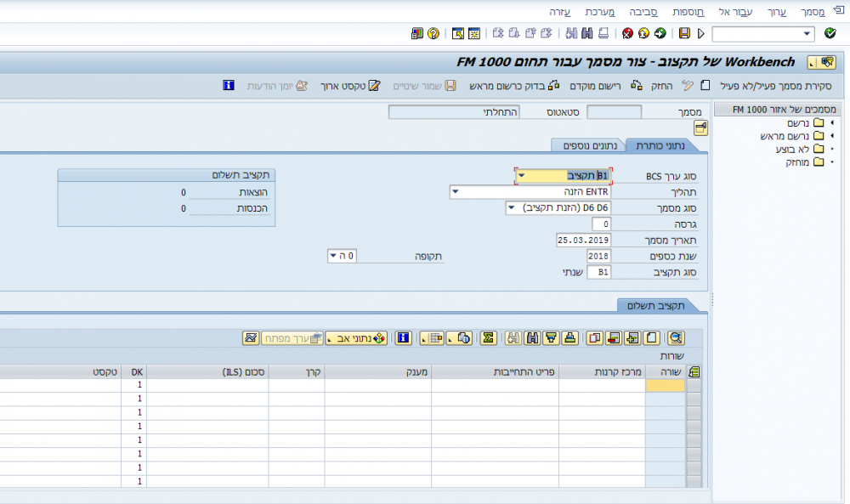Click the document date field 25.03.2019
Image resolution: width=850 pixels, height=504 pixels.
(583, 240)
